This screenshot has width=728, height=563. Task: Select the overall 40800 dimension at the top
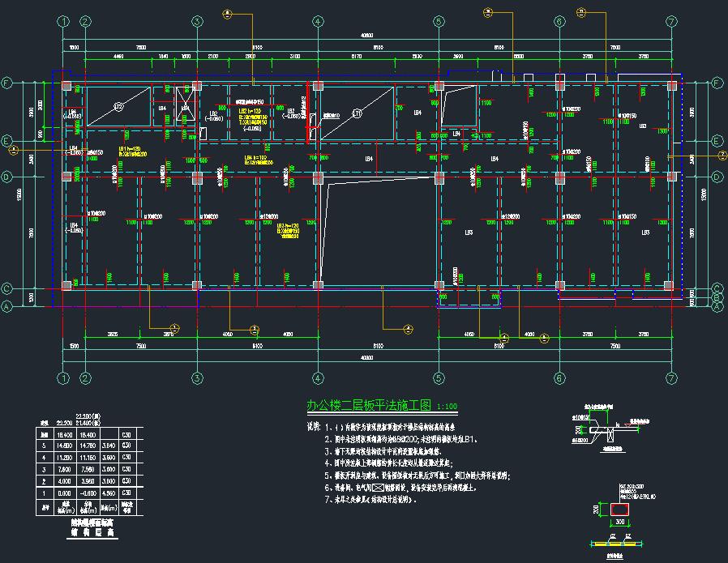click(366, 36)
